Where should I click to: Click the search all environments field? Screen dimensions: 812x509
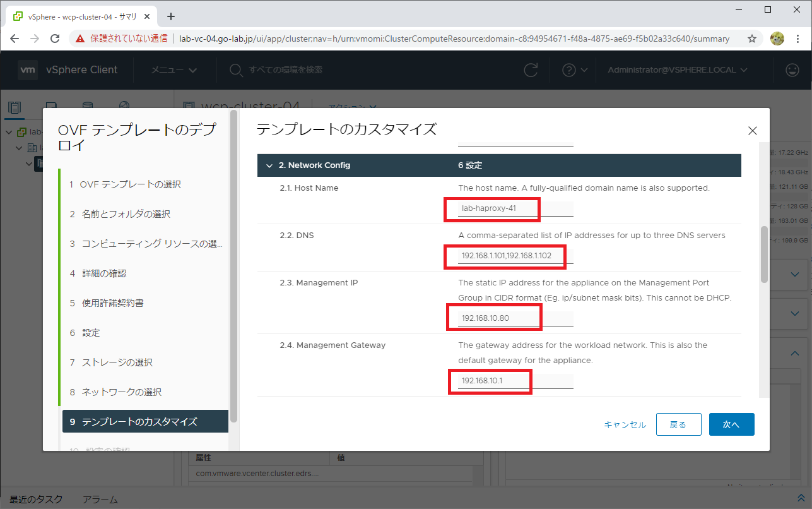[286, 70]
